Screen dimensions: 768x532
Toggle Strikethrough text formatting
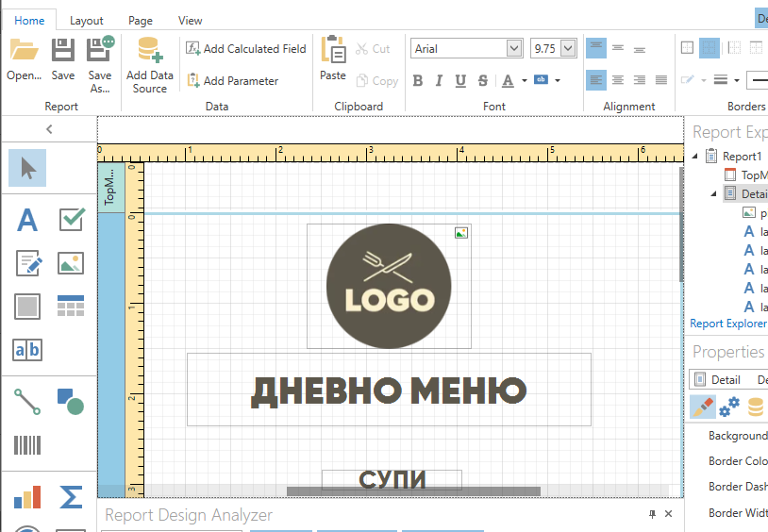click(x=483, y=81)
